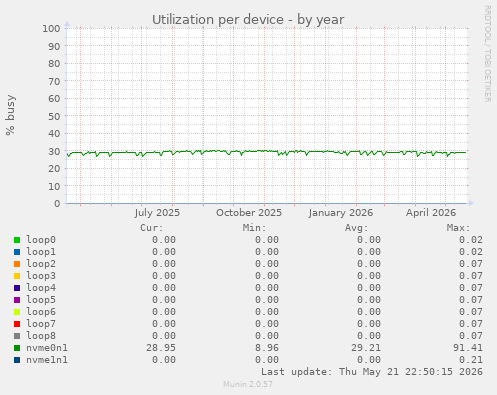Click the April 2026 axis label

coord(431,213)
